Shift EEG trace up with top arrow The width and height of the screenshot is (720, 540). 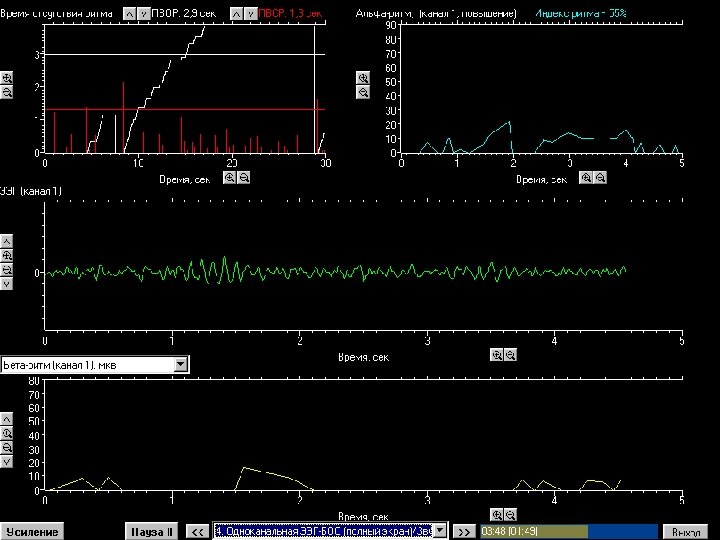pyautogui.click(x=7, y=241)
